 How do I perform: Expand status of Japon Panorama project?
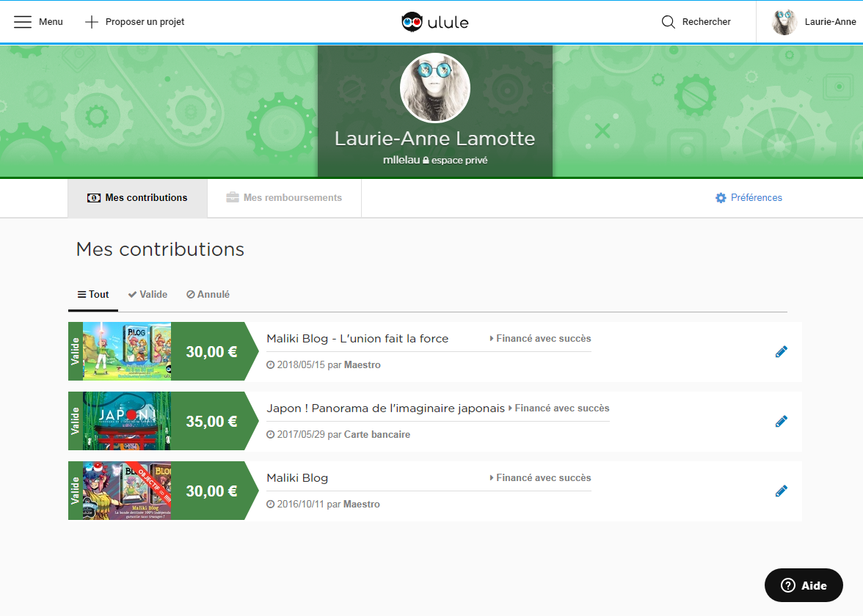[558, 408]
